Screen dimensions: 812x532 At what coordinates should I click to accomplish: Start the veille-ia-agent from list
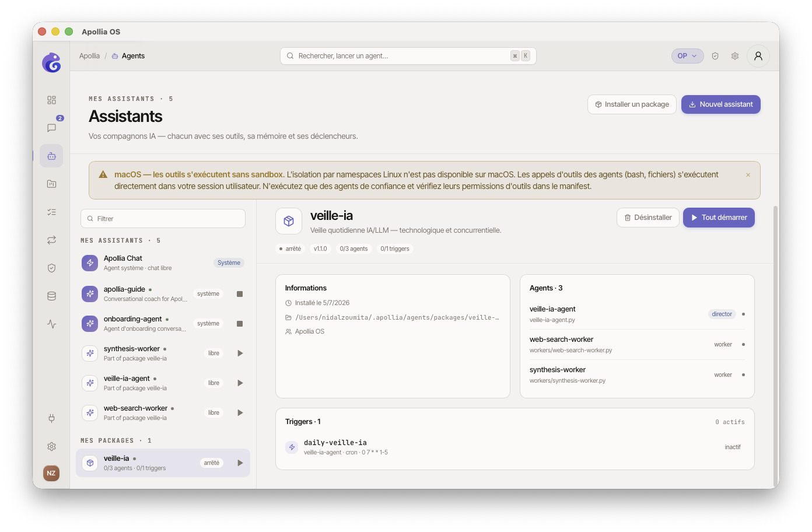pyautogui.click(x=240, y=383)
